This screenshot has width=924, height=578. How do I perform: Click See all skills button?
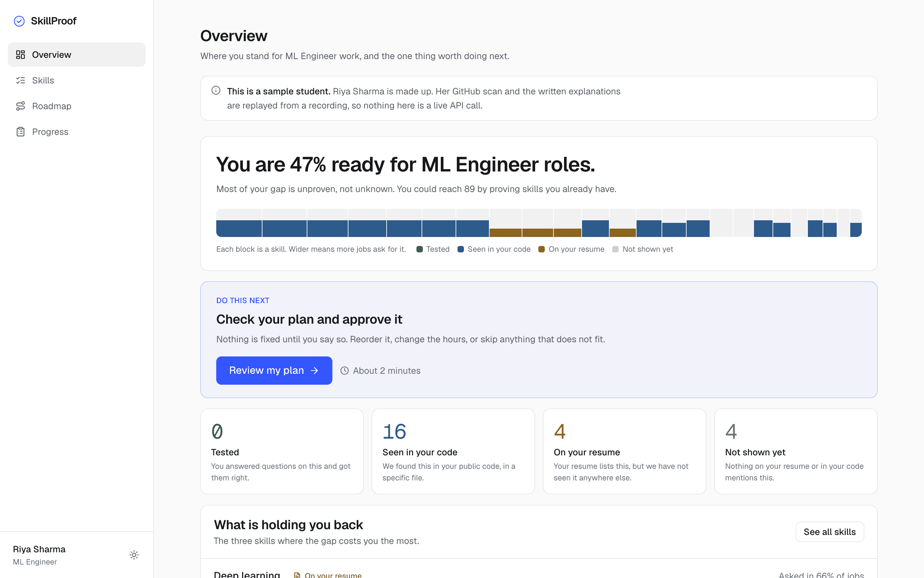[x=830, y=532]
